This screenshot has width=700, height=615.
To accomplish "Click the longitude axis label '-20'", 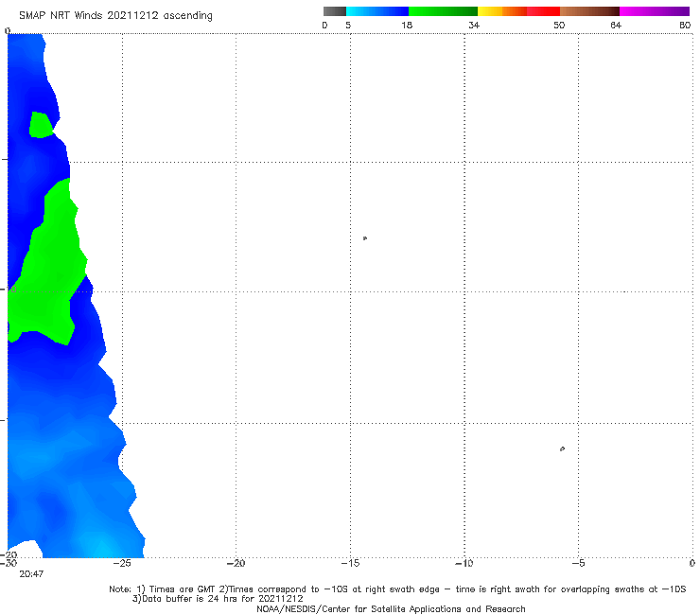I will 236,563.
